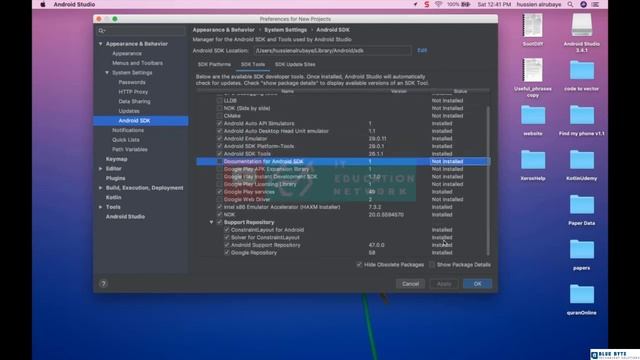640x360 pixels.
Task: Click the search magnifier in settings
Action: [101, 31]
